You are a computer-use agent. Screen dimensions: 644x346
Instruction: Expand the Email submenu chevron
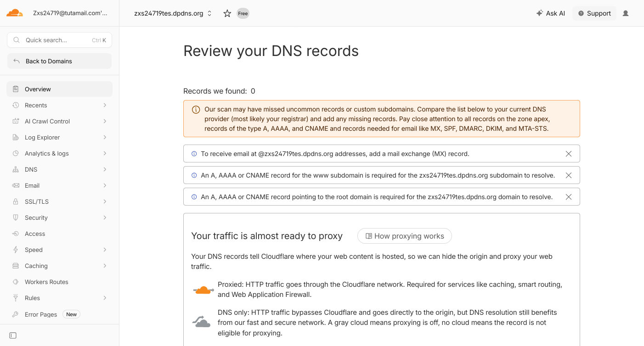pyautogui.click(x=105, y=185)
